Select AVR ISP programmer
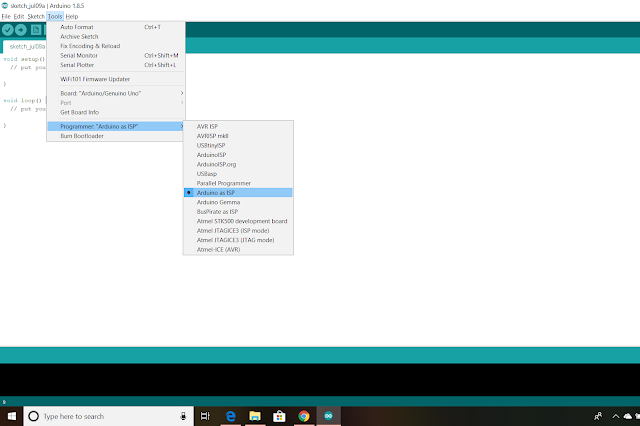 (238, 126)
